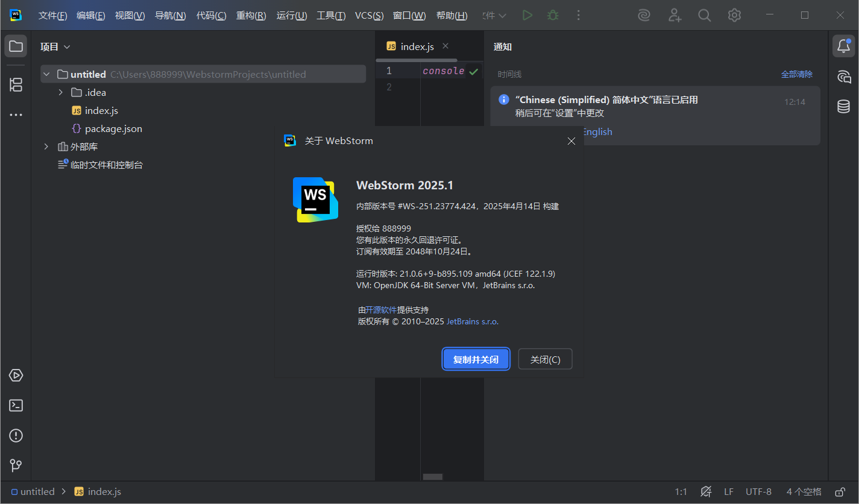
Task: Open the 帮助(H) menu
Action: coord(452,16)
